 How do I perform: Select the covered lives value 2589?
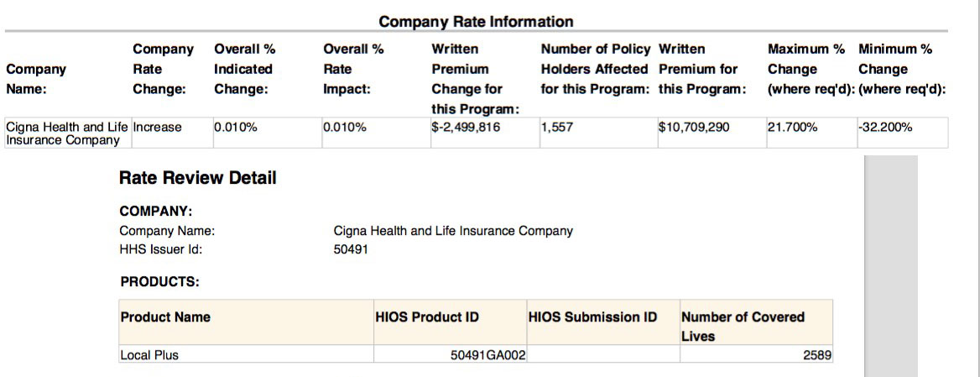pos(817,355)
